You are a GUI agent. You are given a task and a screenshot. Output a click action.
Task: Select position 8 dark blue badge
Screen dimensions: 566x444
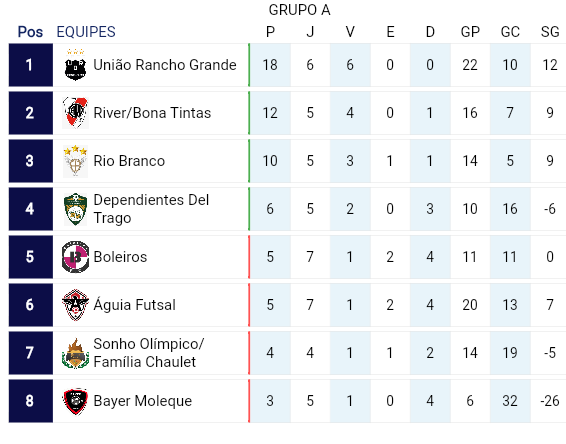tap(31, 401)
